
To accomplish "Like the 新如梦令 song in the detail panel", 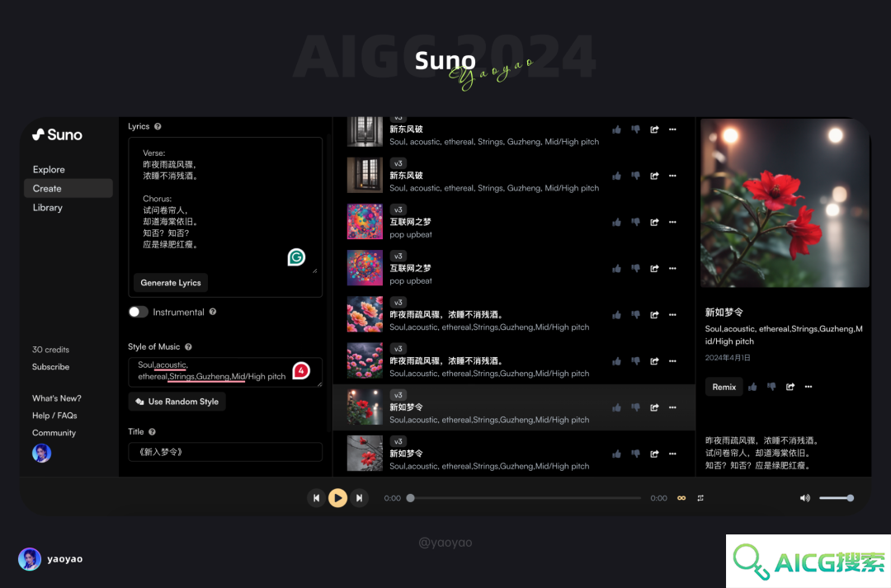I will click(x=753, y=387).
